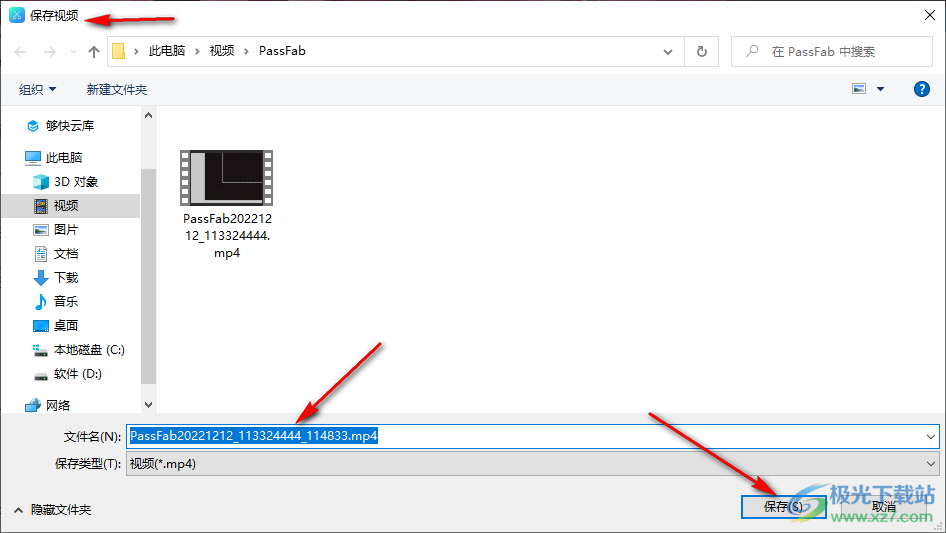Change view layout icon
The height and width of the screenshot is (533, 946).
coord(859,89)
